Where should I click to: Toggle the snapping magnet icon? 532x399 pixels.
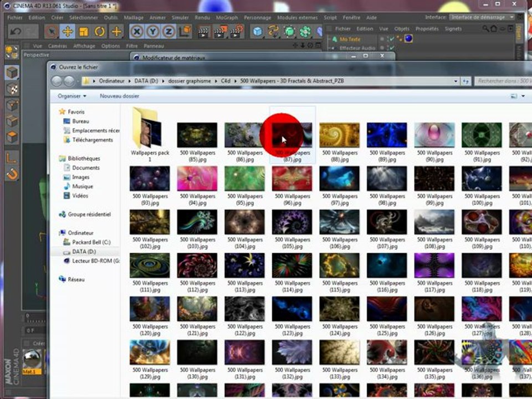tap(12, 174)
